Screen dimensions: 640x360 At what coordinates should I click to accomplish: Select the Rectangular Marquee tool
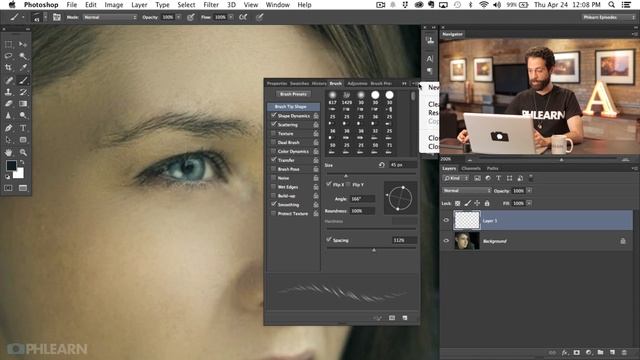(x=8, y=44)
